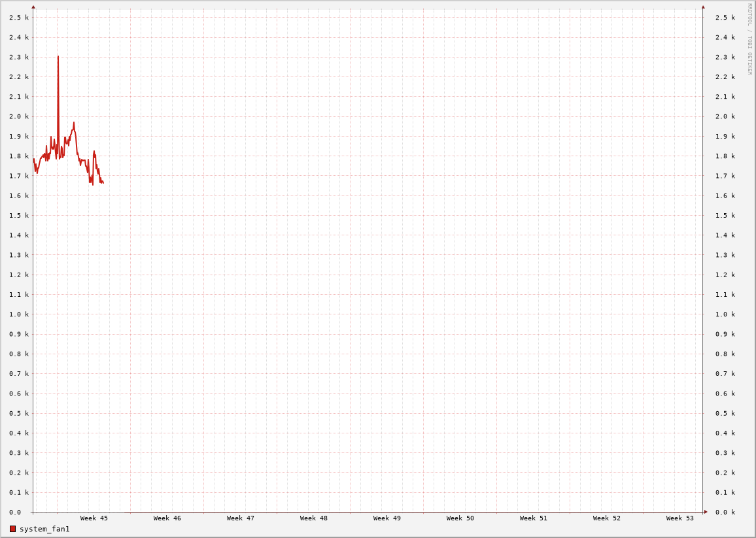Click the red system_fan1 legend color swatch

tap(12, 529)
